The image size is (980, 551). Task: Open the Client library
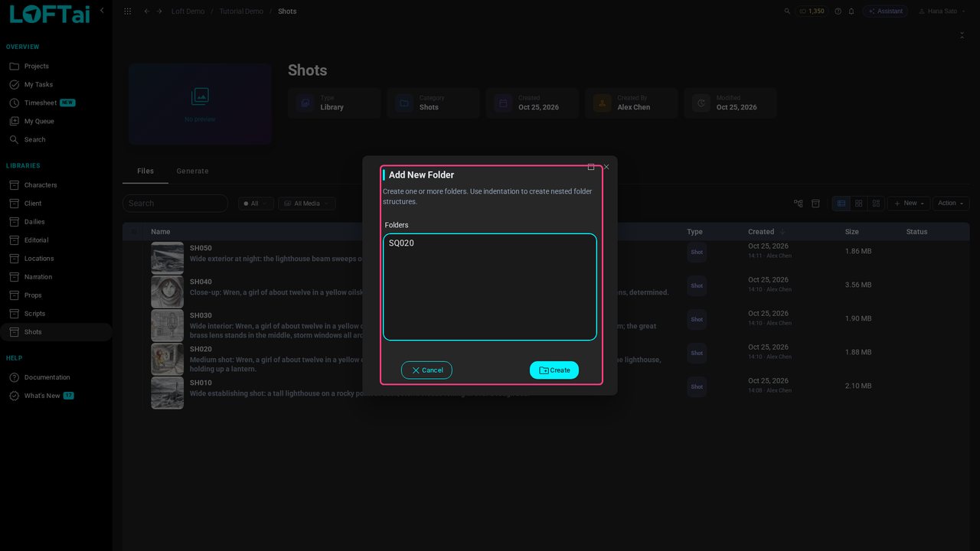point(56,204)
